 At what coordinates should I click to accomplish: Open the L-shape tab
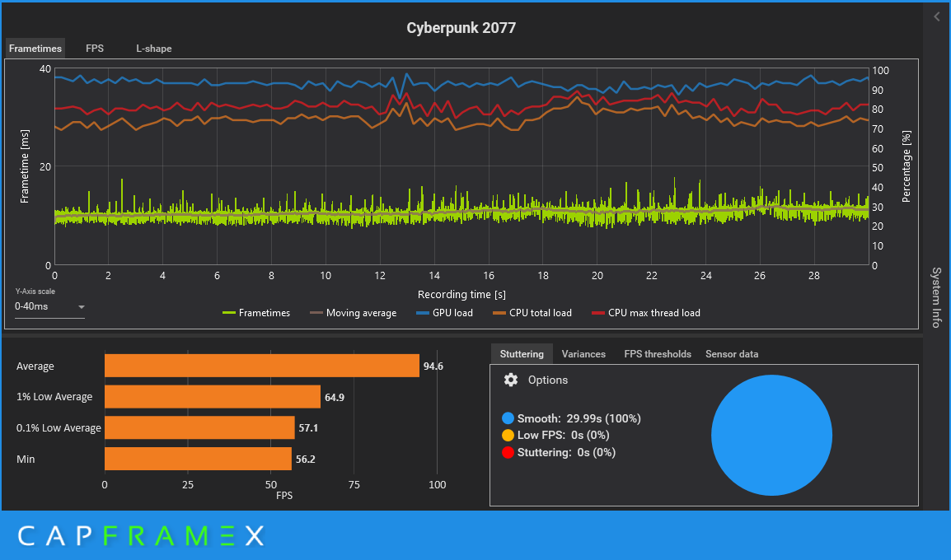tap(153, 49)
